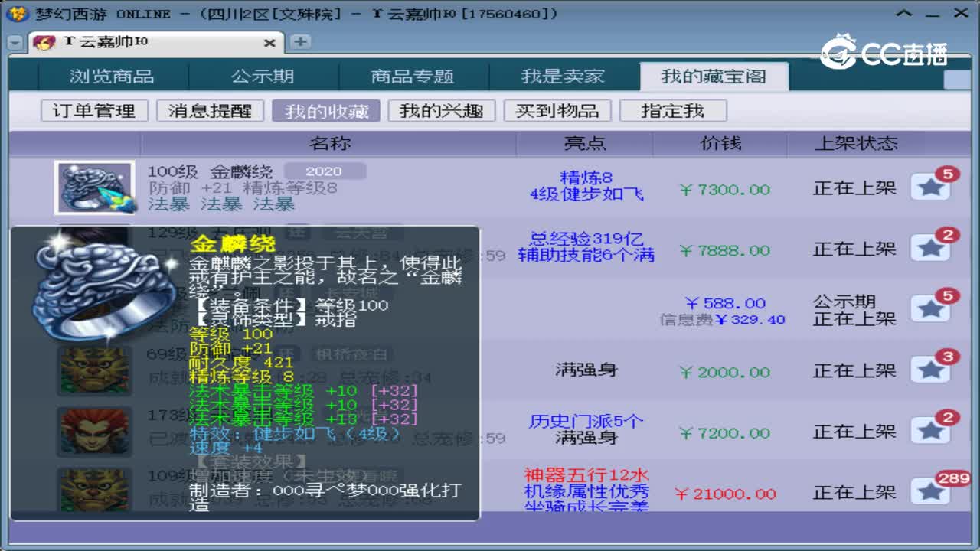980x551 pixels.
Task: Add a new tab with plus button
Action: (300, 42)
